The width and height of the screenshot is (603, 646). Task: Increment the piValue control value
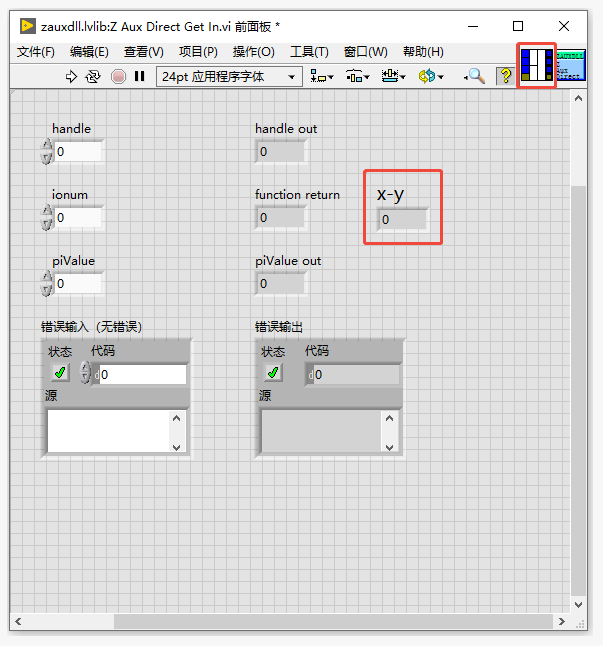pos(47,277)
